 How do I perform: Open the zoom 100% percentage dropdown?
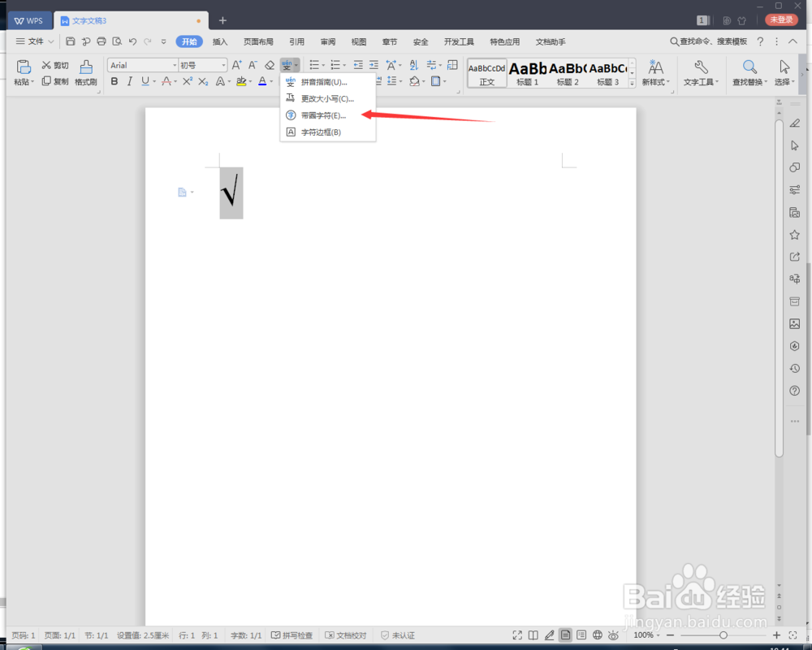pos(646,635)
